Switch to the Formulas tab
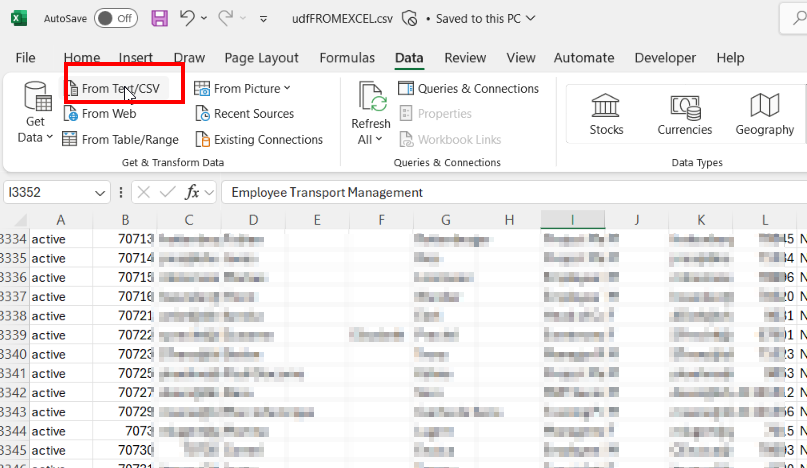The height and width of the screenshot is (468, 807). pyautogui.click(x=347, y=58)
